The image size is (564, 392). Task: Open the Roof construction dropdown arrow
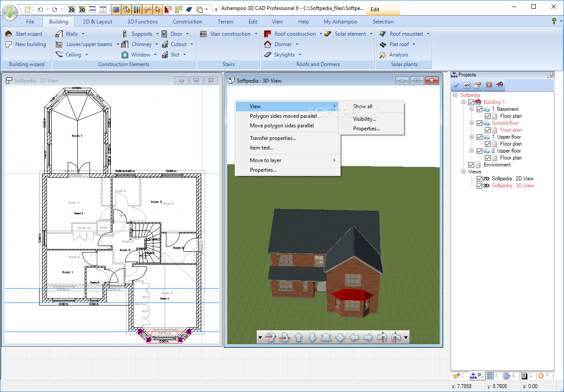321,33
